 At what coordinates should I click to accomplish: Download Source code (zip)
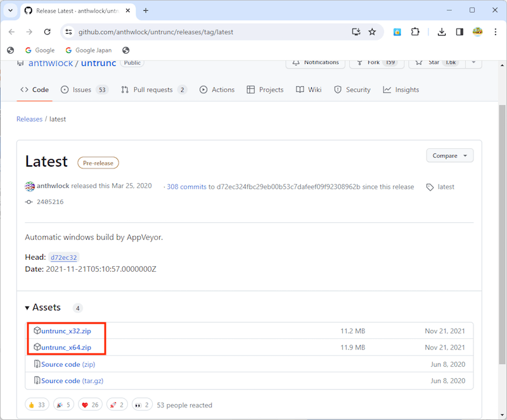pos(68,364)
